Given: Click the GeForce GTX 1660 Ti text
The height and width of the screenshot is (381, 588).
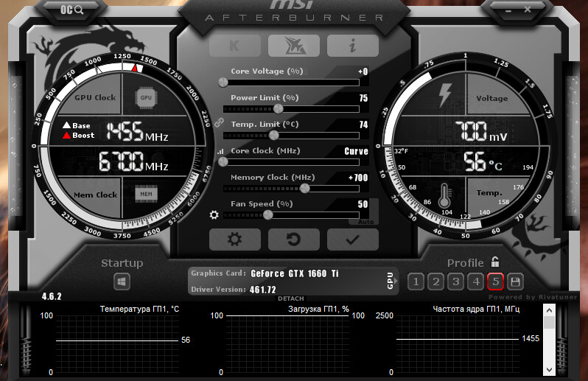Looking at the screenshot, I should 295,273.
